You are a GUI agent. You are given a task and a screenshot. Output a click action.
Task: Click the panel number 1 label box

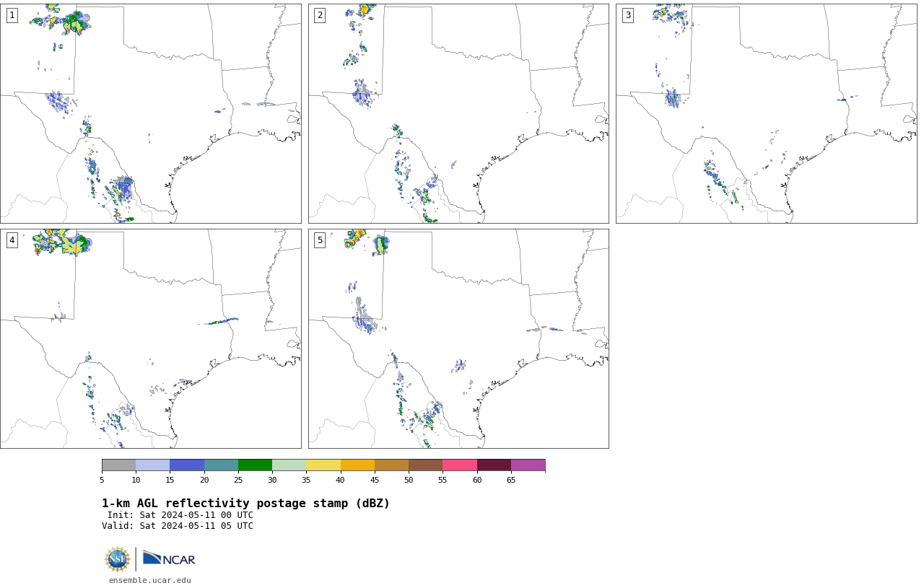coord(12,15)
